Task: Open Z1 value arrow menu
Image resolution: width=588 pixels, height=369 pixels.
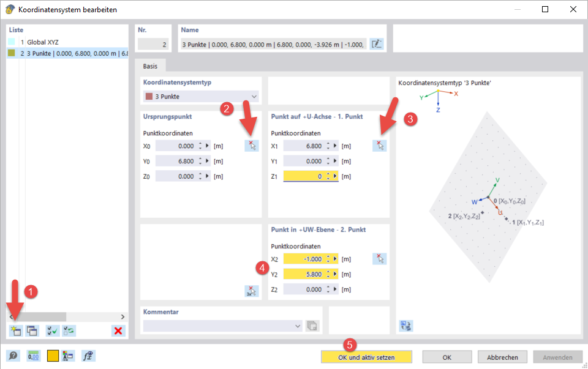Action: coord(335,176)
